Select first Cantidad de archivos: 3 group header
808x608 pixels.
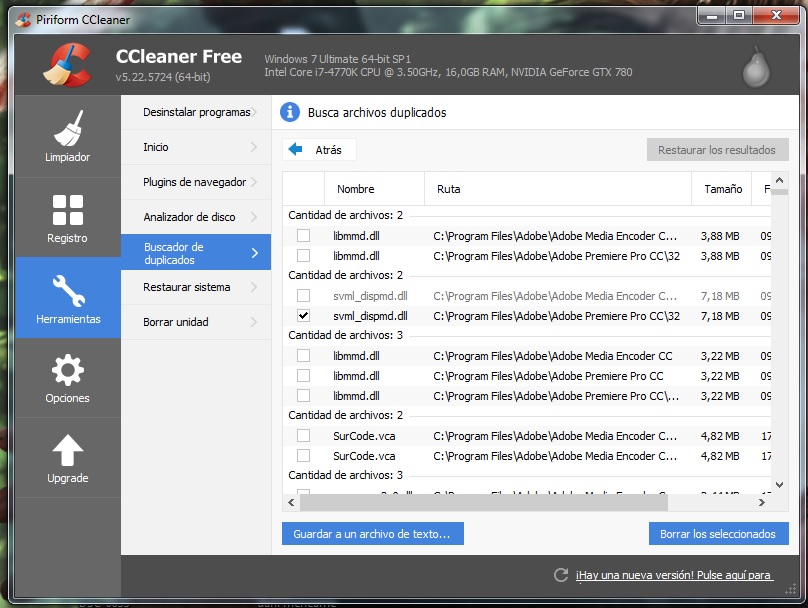[345, 335]
